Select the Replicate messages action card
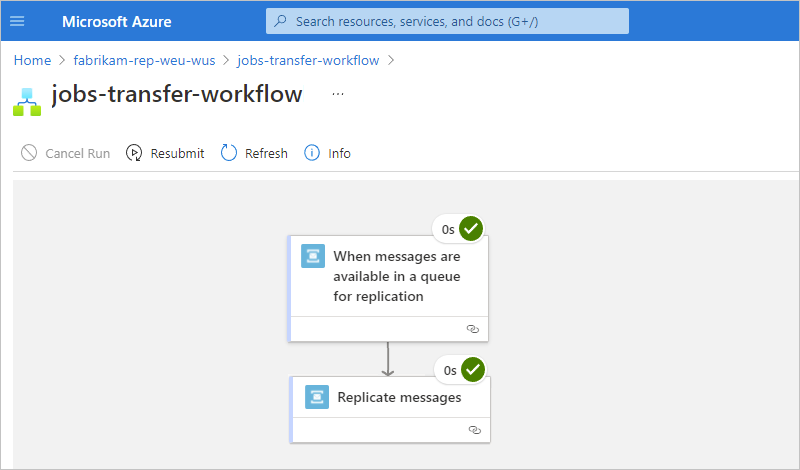This screenshot has width=800, height=470. [390, 410]
